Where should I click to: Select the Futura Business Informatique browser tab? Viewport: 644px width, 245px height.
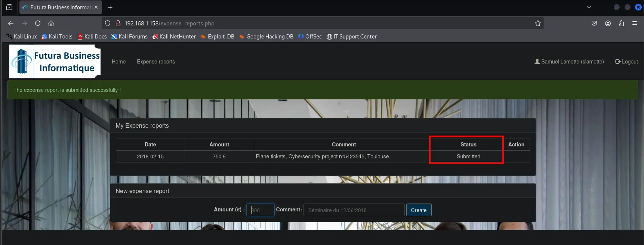pos(61,7)
